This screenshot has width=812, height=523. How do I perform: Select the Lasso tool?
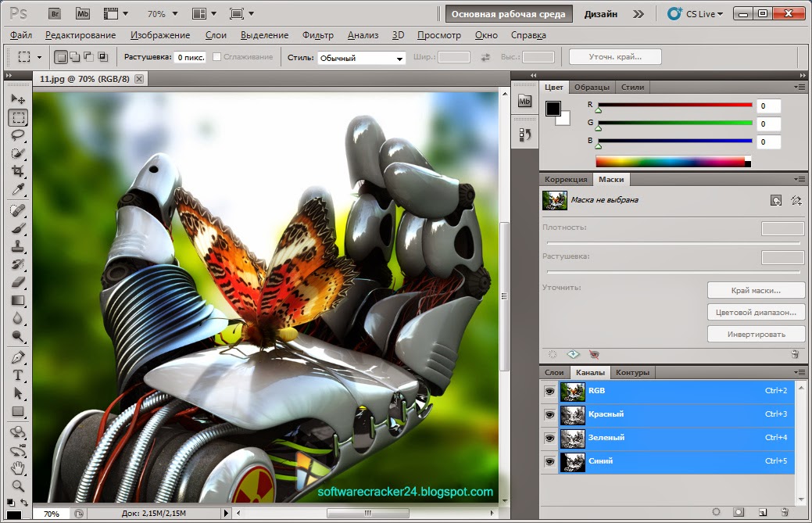click(18, 135)
